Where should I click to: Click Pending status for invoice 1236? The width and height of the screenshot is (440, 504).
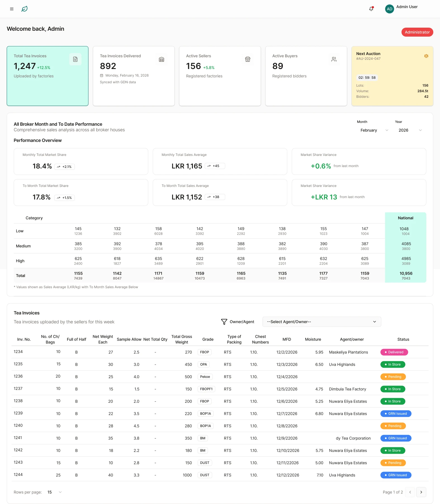(393, 377)
